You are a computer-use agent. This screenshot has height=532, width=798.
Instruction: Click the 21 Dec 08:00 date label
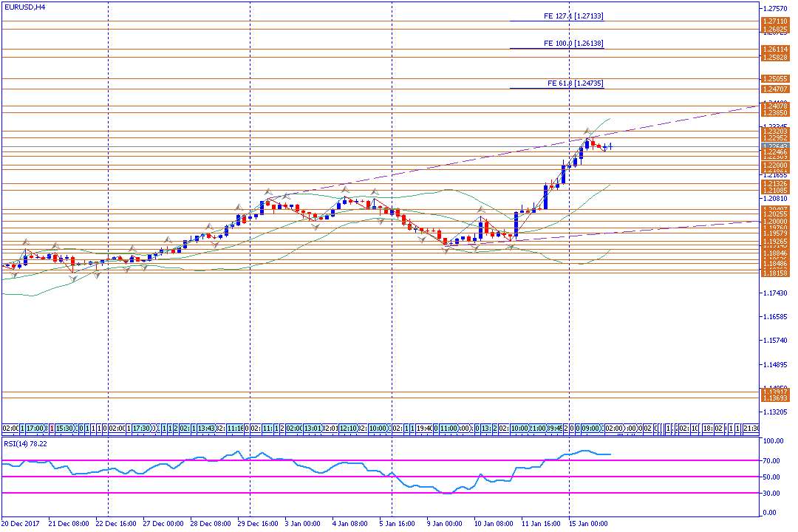point(69,523)
